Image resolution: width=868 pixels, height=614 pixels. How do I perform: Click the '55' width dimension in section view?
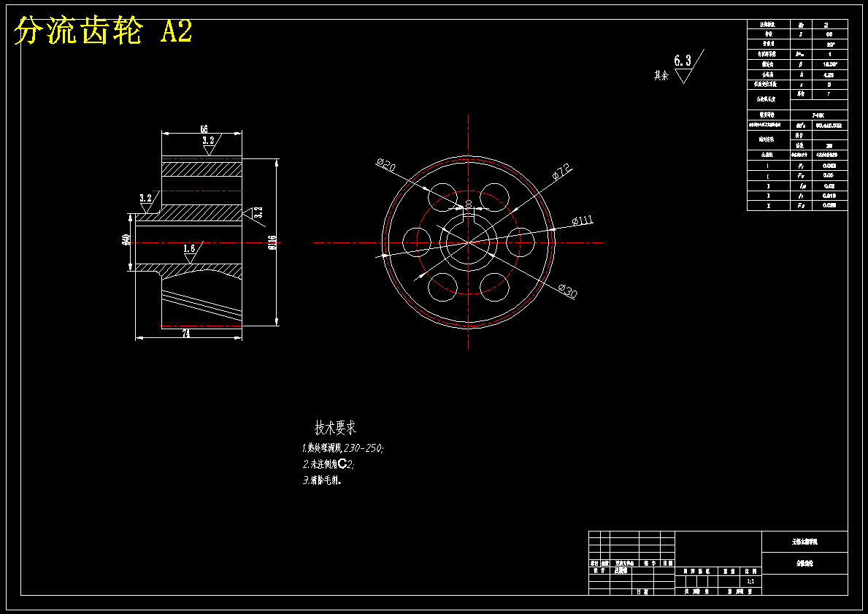[204, 129]
